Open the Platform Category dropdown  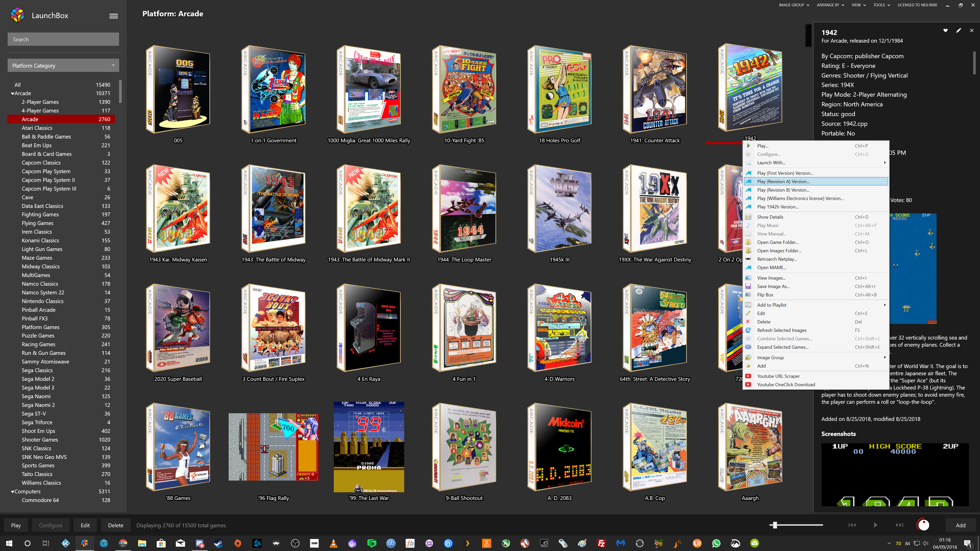point(63,65)
